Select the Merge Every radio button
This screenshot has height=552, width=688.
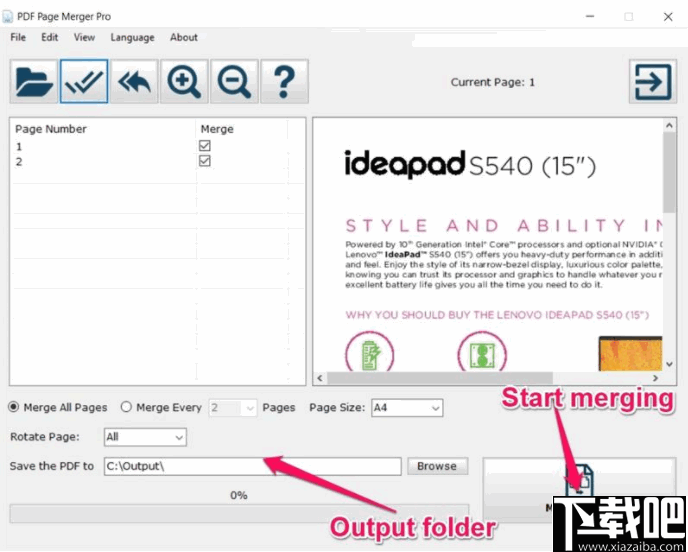tap(126, 407)
